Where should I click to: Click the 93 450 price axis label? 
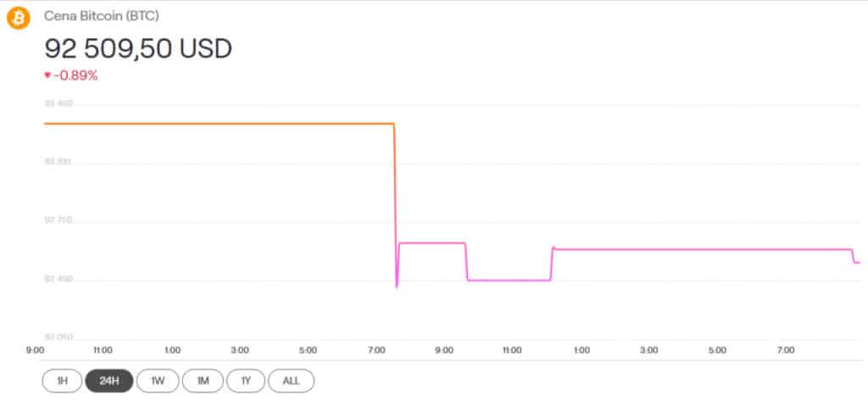point(58,104)
